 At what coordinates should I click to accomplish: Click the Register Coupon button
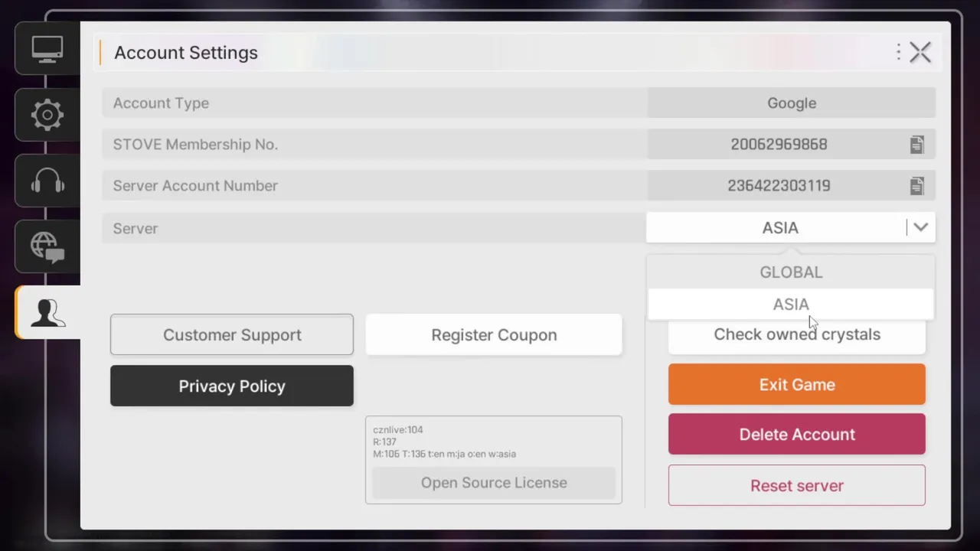coord(494,334)
